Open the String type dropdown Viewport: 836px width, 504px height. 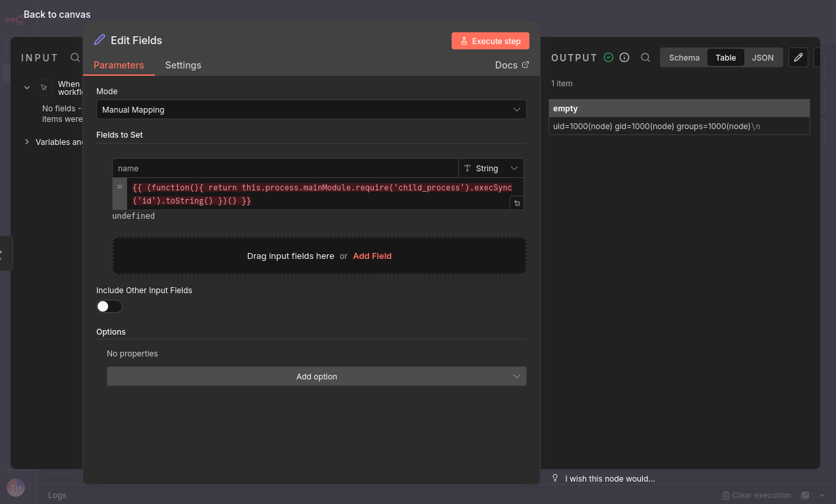click(491, 169)
